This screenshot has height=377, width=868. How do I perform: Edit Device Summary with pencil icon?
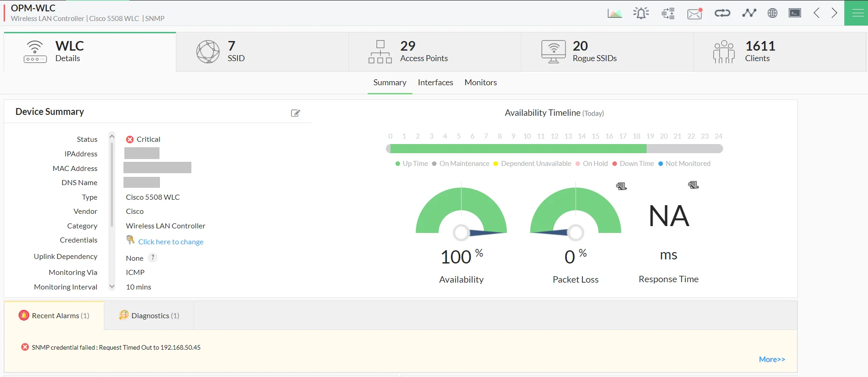(x=295, y=113)
